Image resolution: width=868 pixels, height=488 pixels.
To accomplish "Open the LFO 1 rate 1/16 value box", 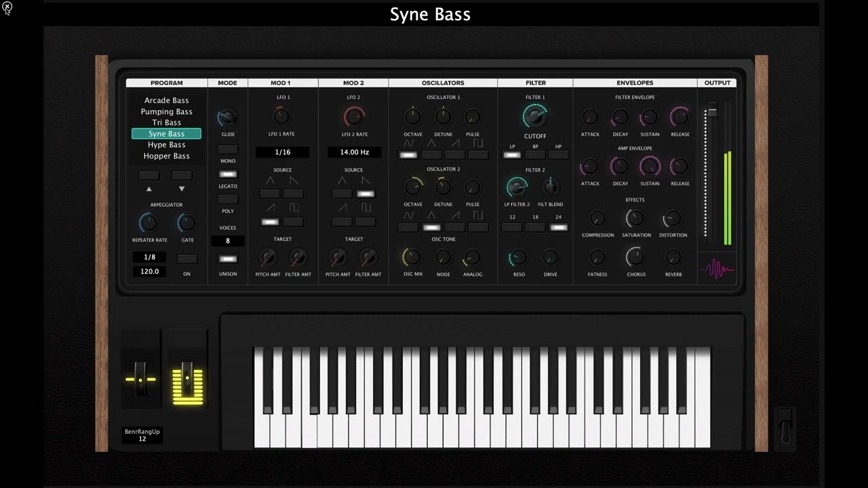I will coord(283,152).
